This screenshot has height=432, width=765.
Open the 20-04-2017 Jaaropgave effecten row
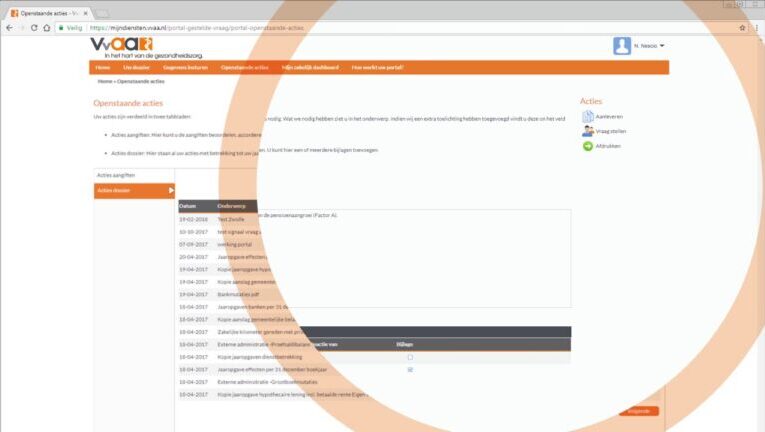pos(242,257)
